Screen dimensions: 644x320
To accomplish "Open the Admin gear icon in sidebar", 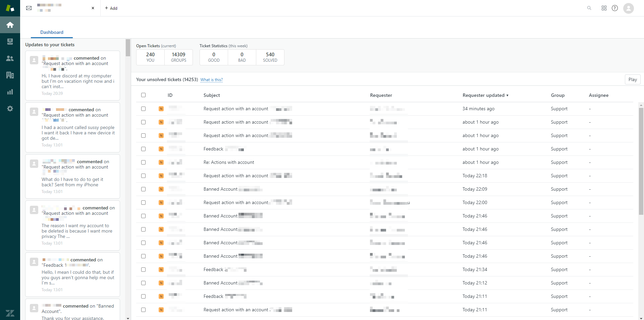I will click(x=10, y=109).
